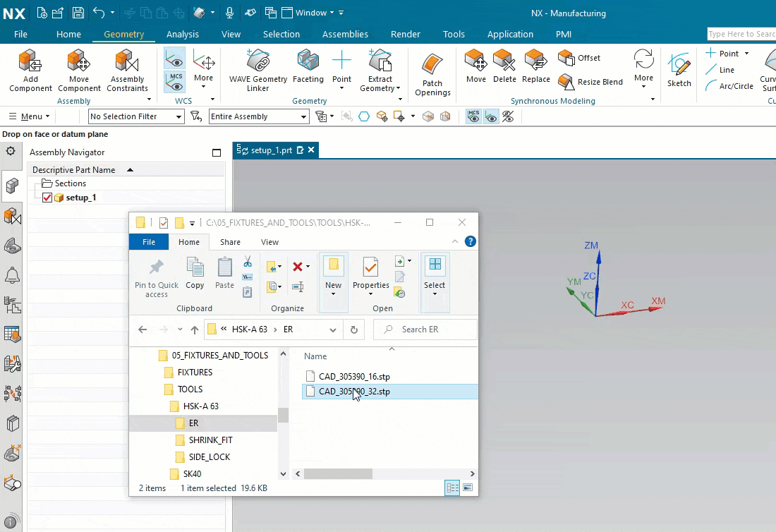
Task: Switch to the Home ribbon tab in NX
Action: click(x=68, y=34)
